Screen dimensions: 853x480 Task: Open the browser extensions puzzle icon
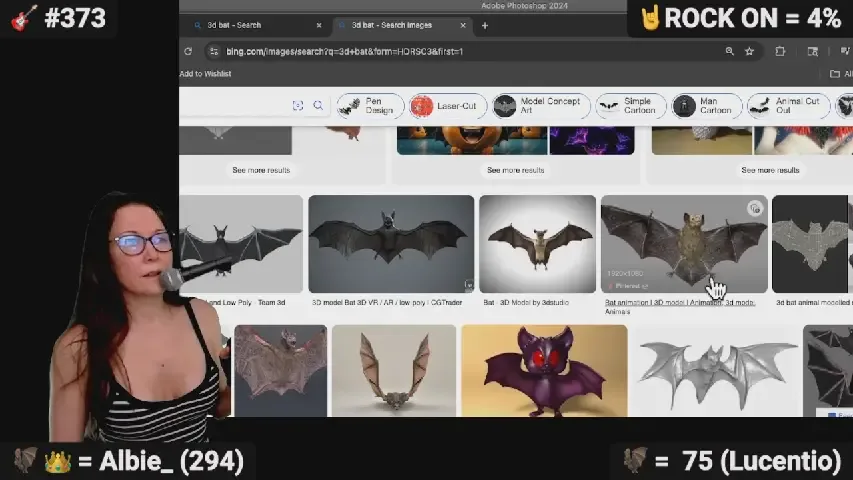pos(780,51)
